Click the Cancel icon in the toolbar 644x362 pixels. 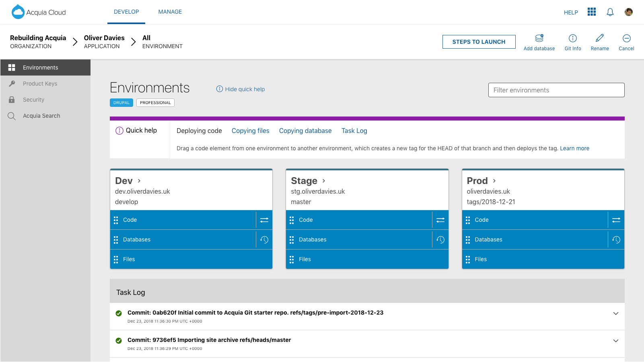[x=626, y=39]
